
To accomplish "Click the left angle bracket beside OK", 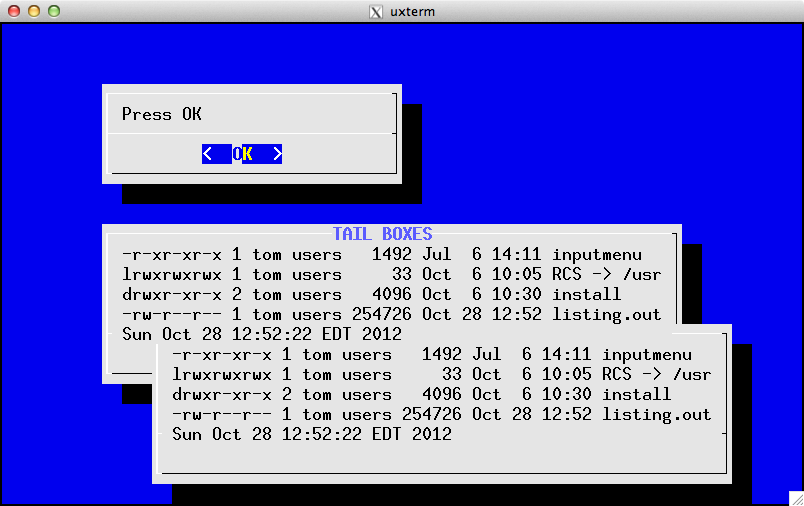I will click(207, 154).
